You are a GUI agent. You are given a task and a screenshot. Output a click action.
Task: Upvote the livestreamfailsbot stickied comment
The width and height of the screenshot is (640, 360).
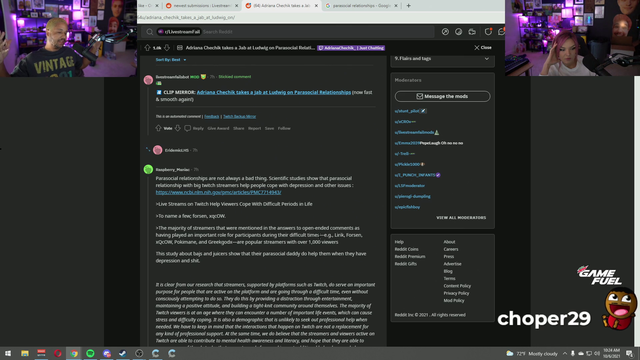(158, 128)
